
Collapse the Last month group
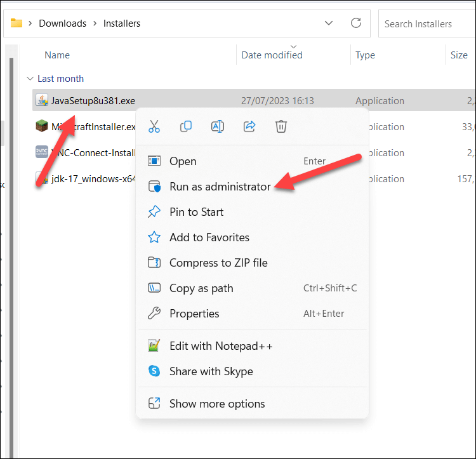coord(30,79)
